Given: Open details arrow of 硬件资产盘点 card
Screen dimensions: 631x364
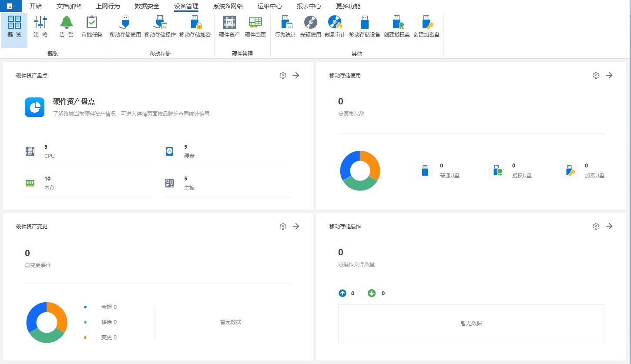Looking at the screenshot, I should [296, 75].
